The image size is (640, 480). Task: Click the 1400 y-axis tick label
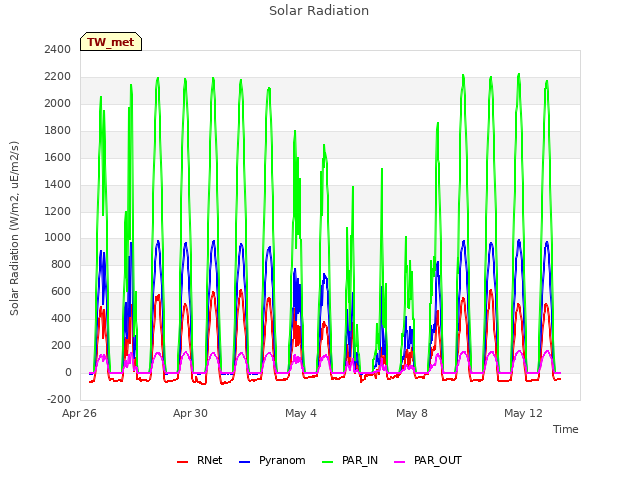[58, 184]
